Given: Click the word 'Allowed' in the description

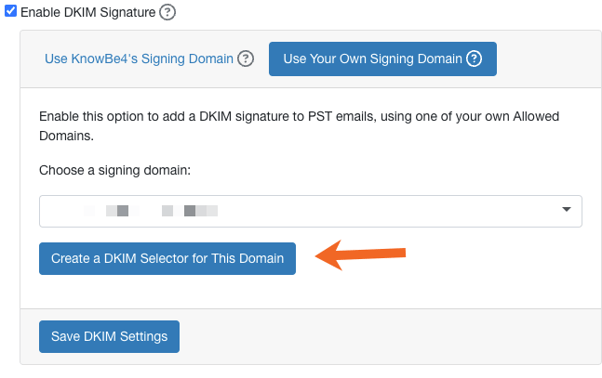Looking at the screenshot, I should [x=536, y=116].
